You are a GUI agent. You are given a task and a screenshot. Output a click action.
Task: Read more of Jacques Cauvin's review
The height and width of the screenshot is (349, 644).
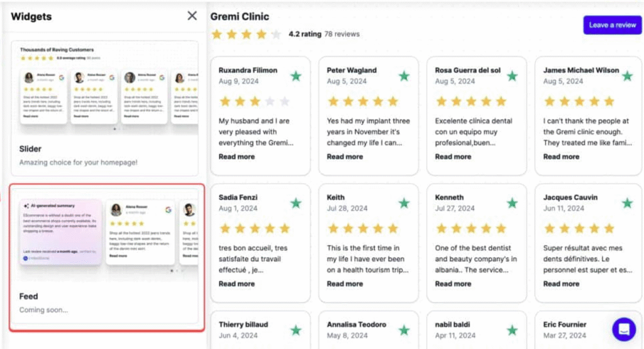(x=561, y=284)
